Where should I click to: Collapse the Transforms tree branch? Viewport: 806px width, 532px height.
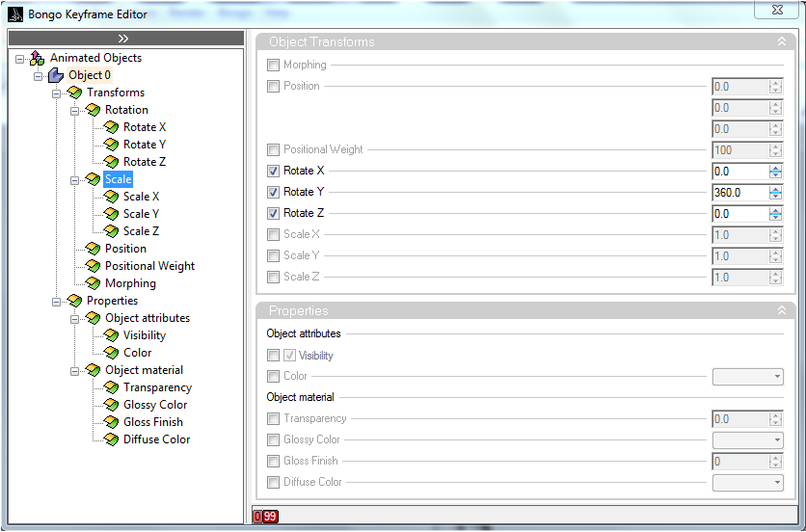click(56, 94)
